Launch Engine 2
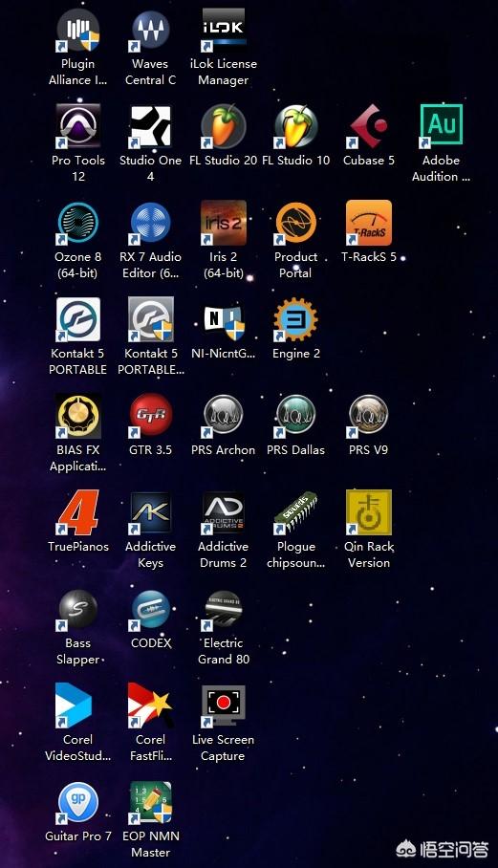Viewport: 498px width, 868px height. tap(296, 319)
